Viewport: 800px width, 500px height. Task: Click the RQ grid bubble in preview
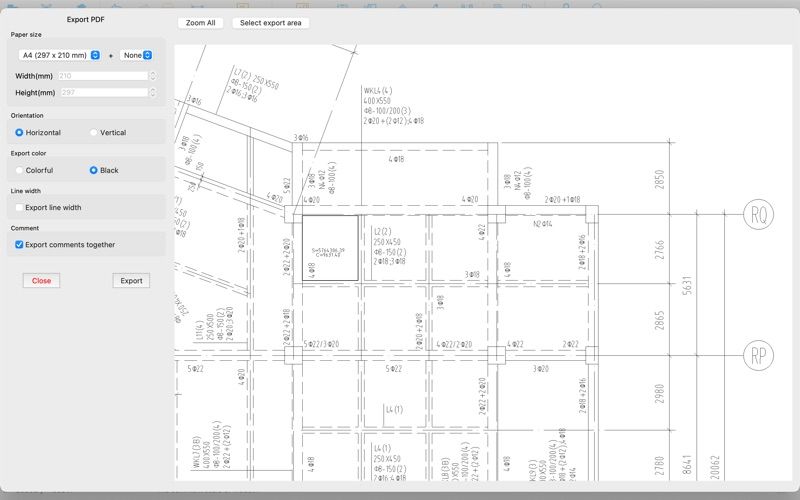(x=758, y=214)
